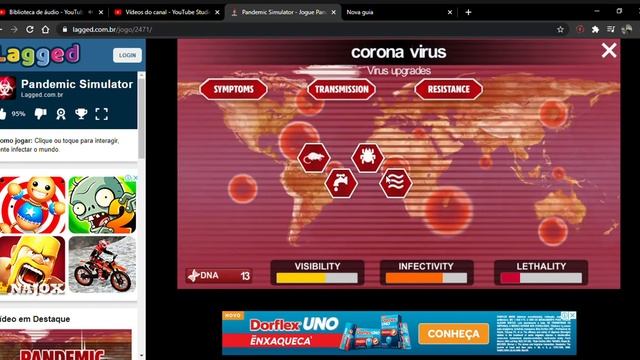Open the dirt bike game thumbnail
Image resolution: width=640 pixels, height=360 pixels.
tap(102, 265)
